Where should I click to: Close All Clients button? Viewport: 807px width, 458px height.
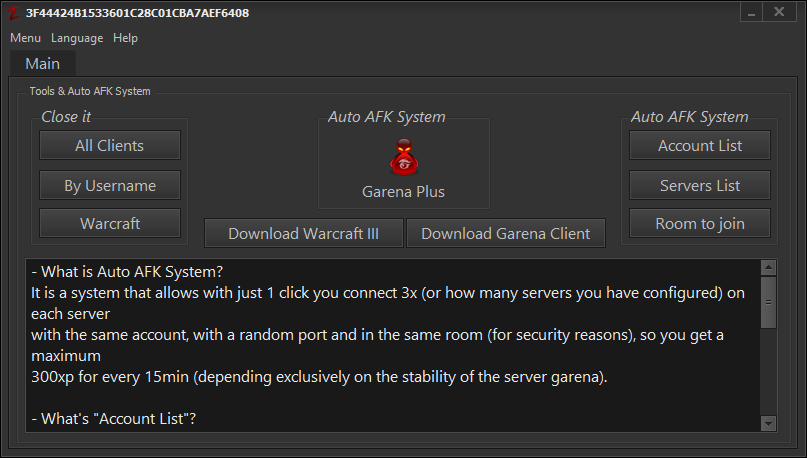point(110,145)
